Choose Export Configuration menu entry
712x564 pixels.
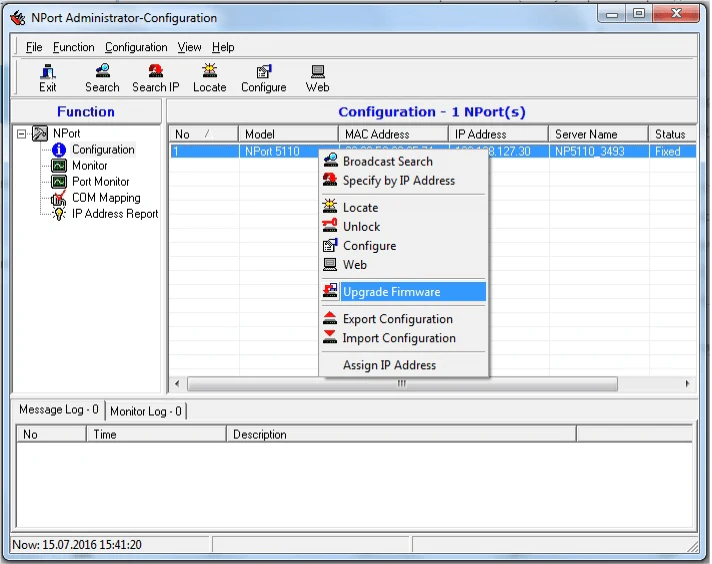pos(397,319)
